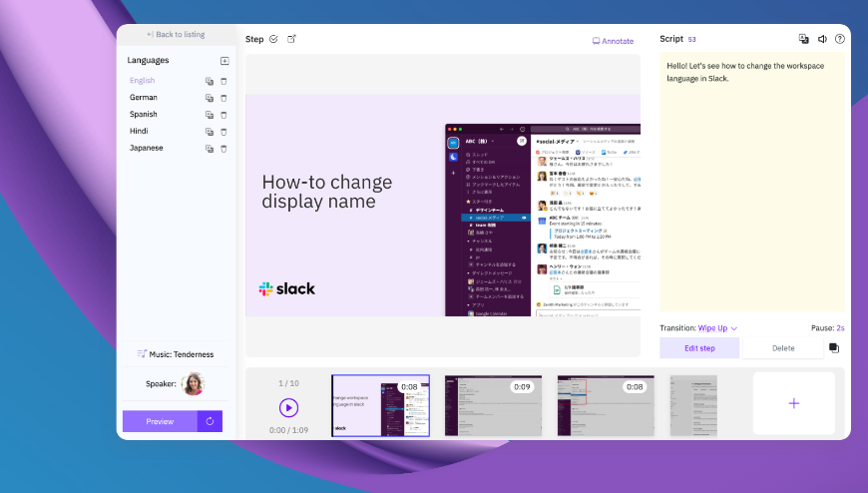This screenshot has height=493, width=868.
Task: Delete the English language using its trash icon
Action: pyautogui.click(x=223, y=81)
